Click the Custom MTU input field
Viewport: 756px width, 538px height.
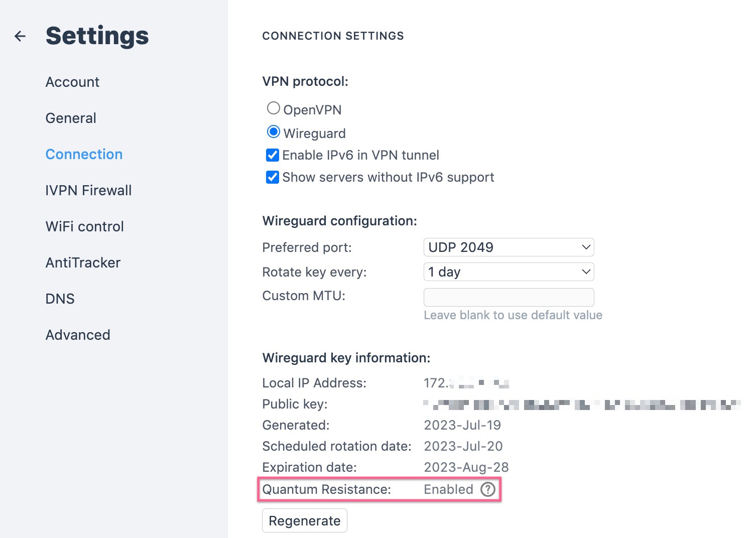click(509, 297)
